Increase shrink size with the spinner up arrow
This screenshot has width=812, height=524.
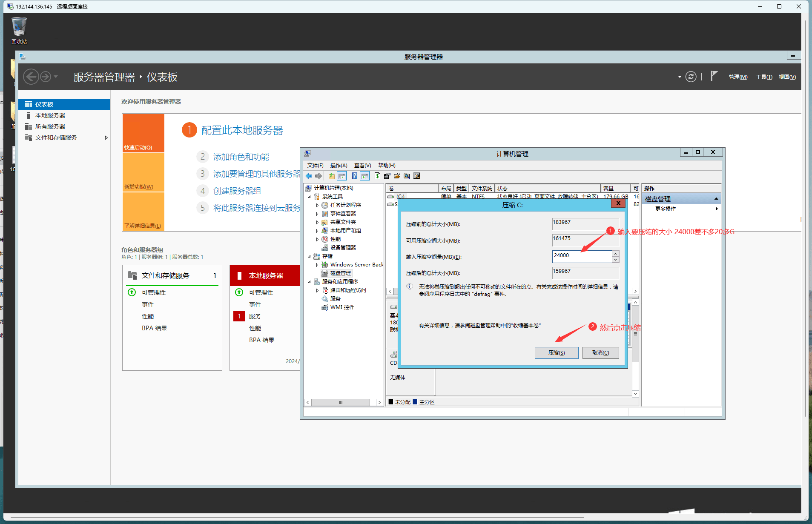pyautogui.click(x=615, y=254)
